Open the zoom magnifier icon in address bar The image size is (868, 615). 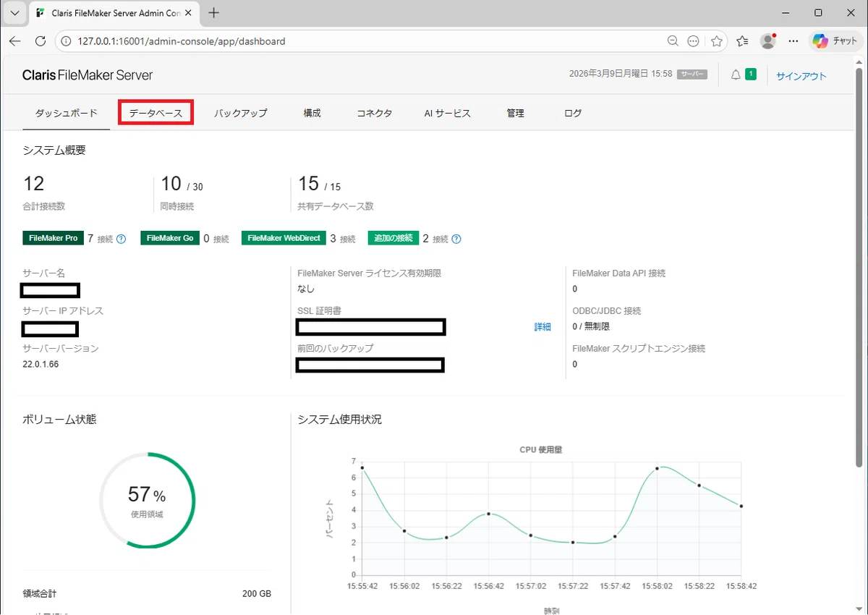(673, 41)
